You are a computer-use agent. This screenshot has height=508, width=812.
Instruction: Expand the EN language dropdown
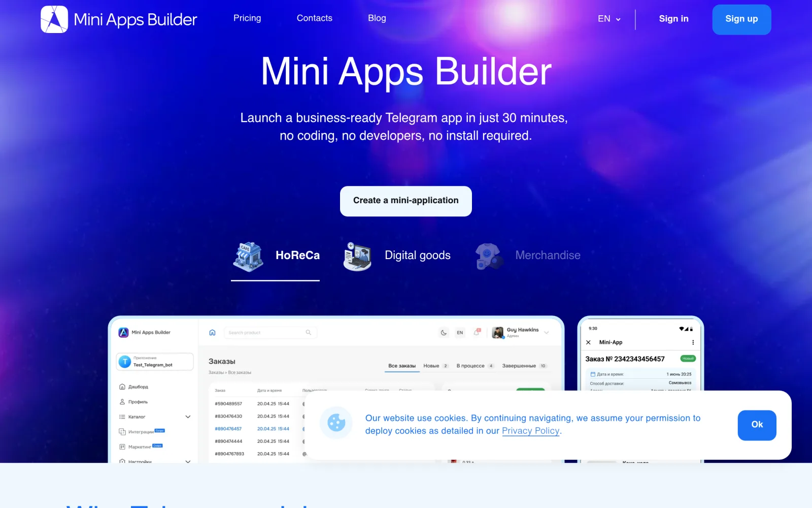609,19
